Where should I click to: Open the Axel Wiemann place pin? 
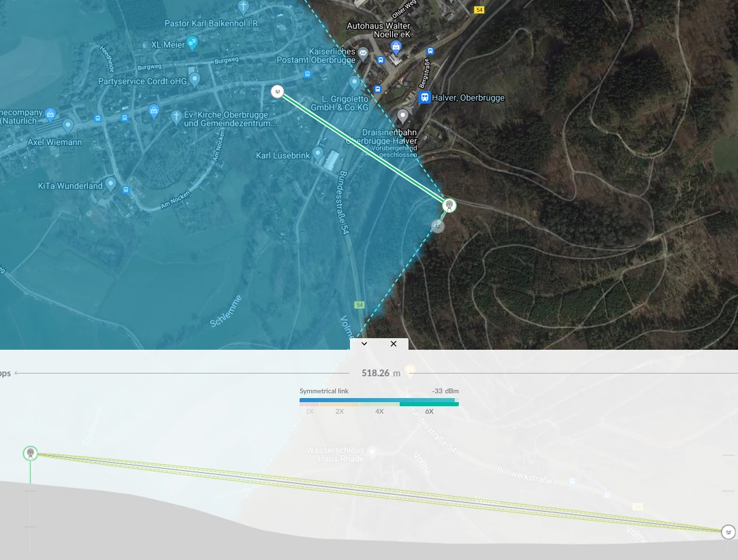coord(68,126)
